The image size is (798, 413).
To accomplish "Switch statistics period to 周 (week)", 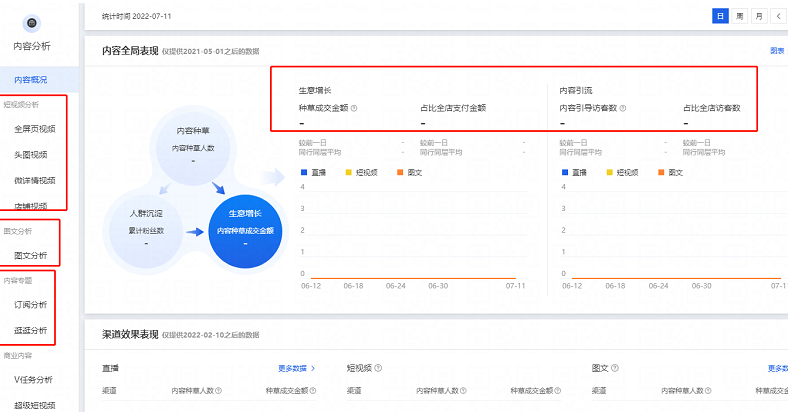I will point(739,16).
